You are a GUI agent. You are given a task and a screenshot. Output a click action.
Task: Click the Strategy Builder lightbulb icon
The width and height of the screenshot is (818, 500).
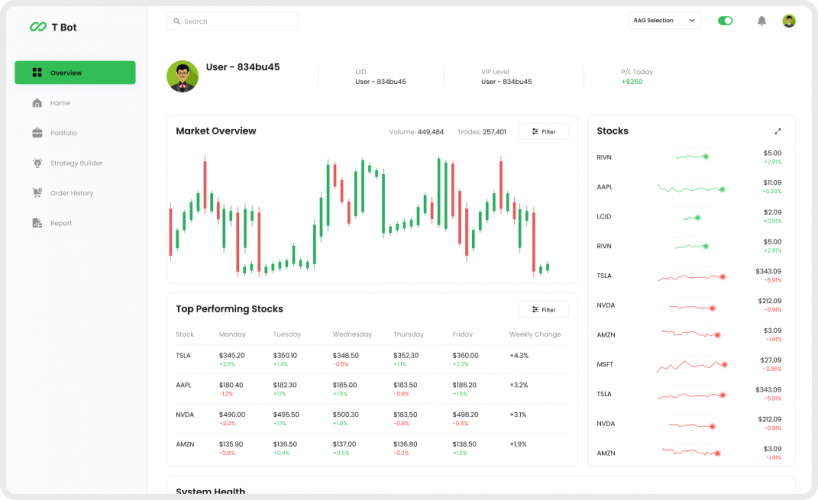point(37,163)
